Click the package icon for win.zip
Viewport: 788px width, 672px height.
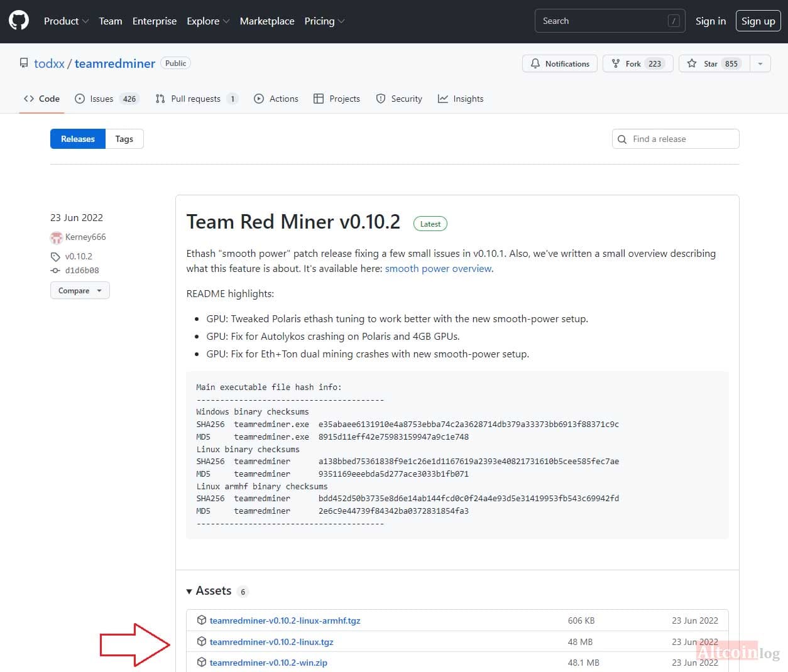tap(202, 662)
